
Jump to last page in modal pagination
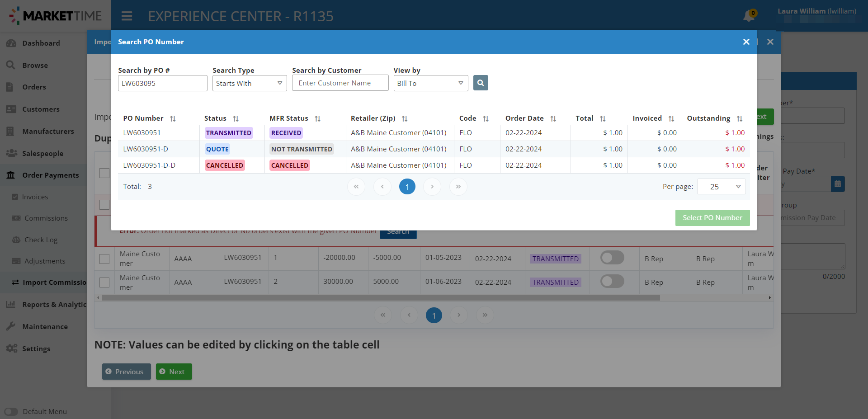coord(458,187)
